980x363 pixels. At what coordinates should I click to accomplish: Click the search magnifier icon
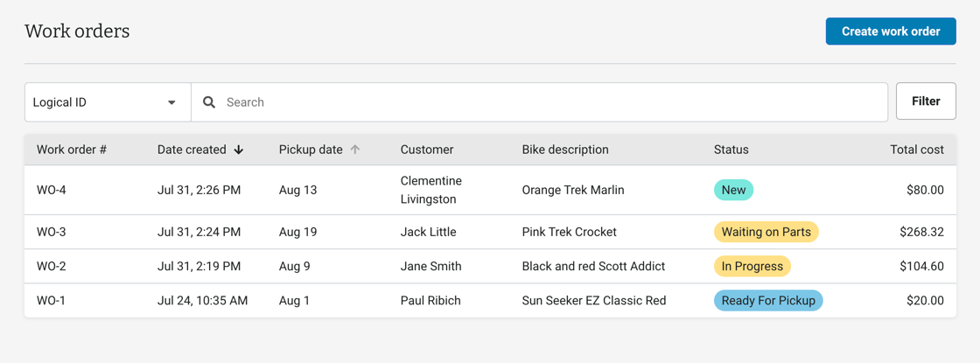point(209,102)
